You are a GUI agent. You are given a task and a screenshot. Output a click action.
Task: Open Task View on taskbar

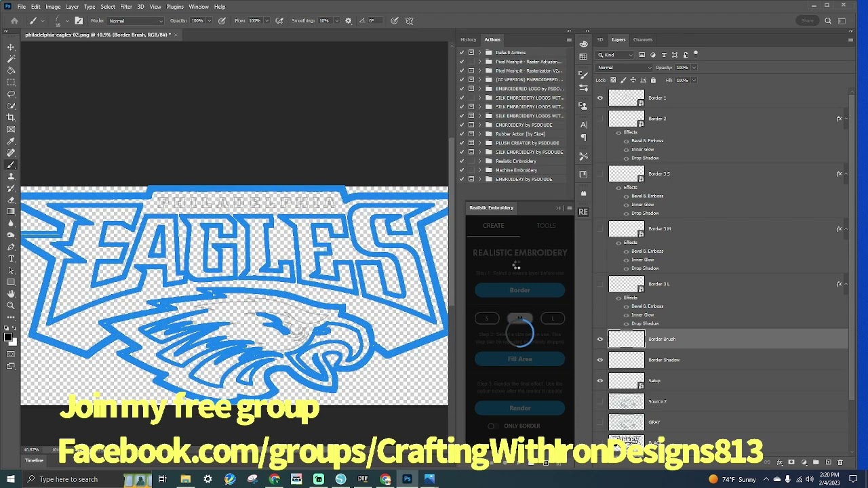(163, 480)
